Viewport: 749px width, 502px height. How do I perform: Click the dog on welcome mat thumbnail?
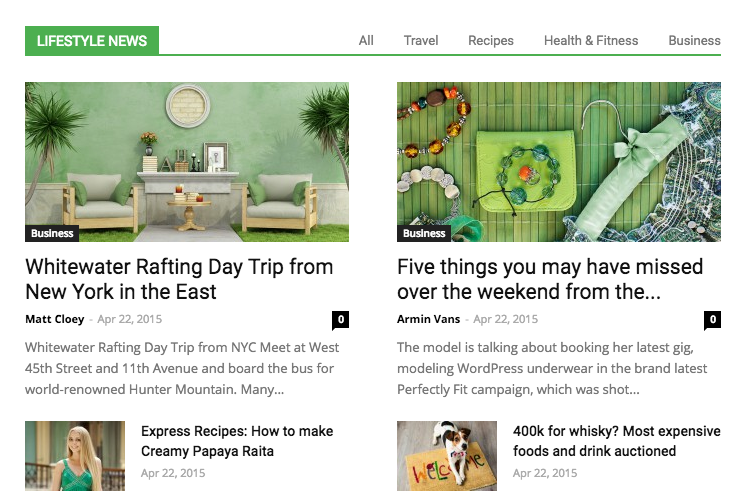[x=447, y=456]
